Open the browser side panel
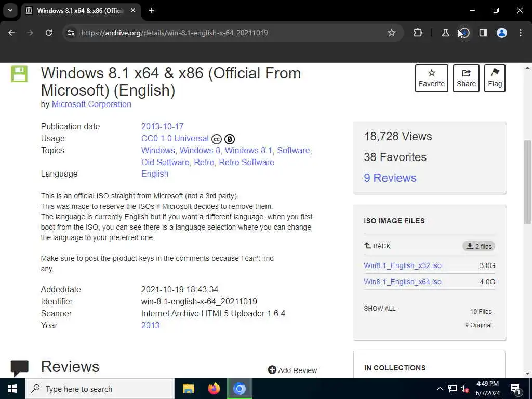The width and height of the screenshot is (532, 399). (483, 33)
